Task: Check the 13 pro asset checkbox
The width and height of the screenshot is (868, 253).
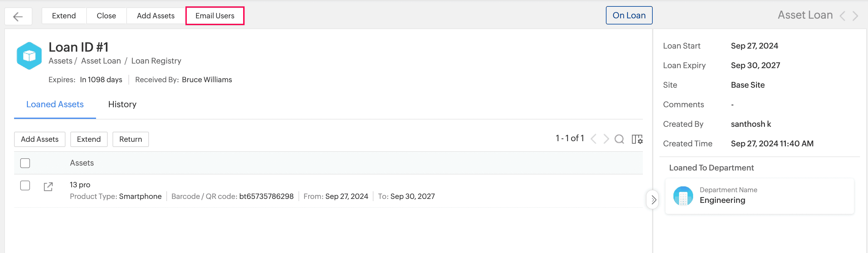Action: click(25, 186)
